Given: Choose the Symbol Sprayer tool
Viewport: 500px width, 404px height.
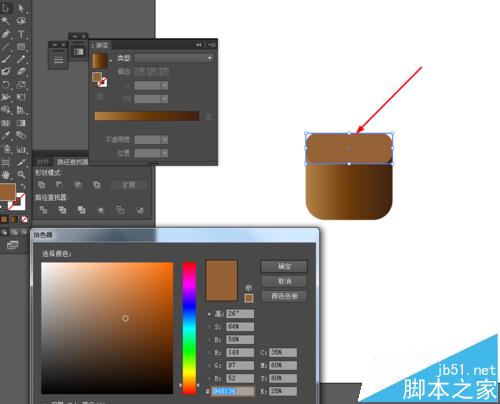Looking at the screenshot, I should [x=6, y=149].
